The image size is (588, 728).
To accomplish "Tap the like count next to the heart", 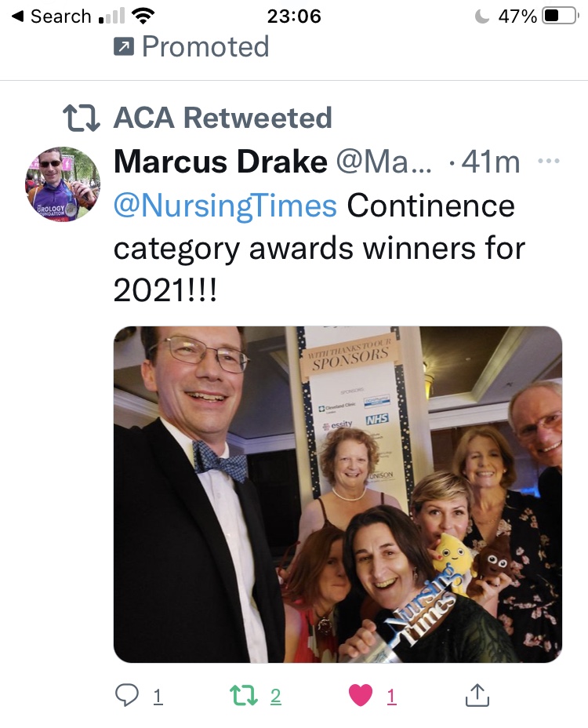I will coord(391,696).
